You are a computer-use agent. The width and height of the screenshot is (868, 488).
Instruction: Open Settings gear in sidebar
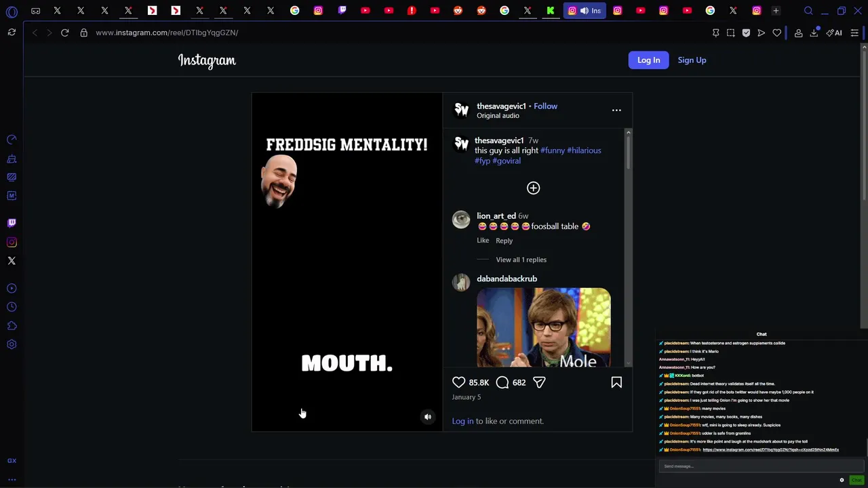tap(12, 344)
